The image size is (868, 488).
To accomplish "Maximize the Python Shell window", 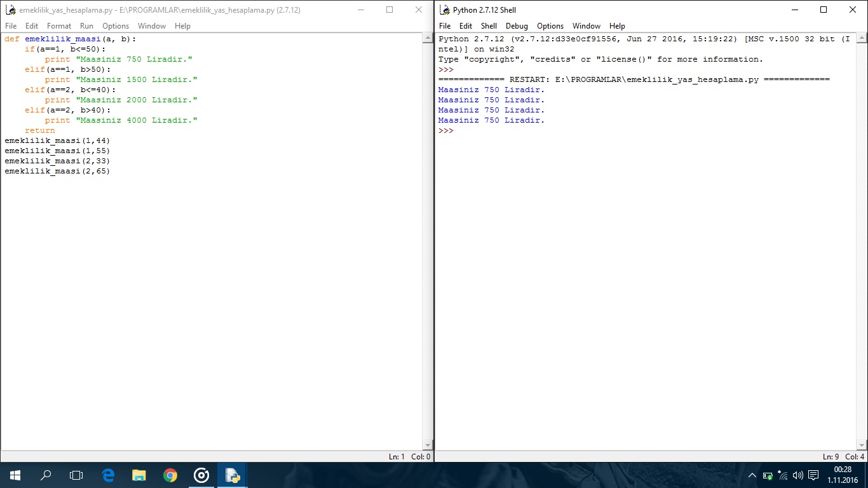I will point(824,10).
